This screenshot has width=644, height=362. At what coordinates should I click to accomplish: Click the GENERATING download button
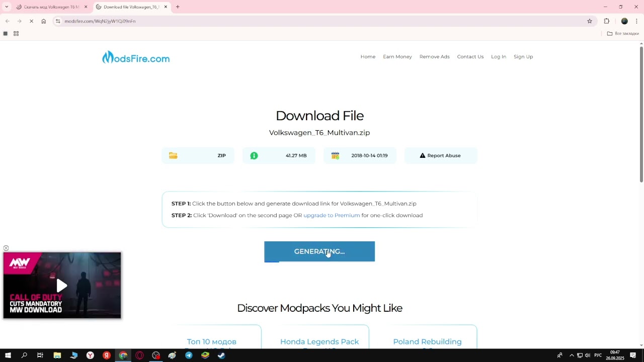coord(319,251)
